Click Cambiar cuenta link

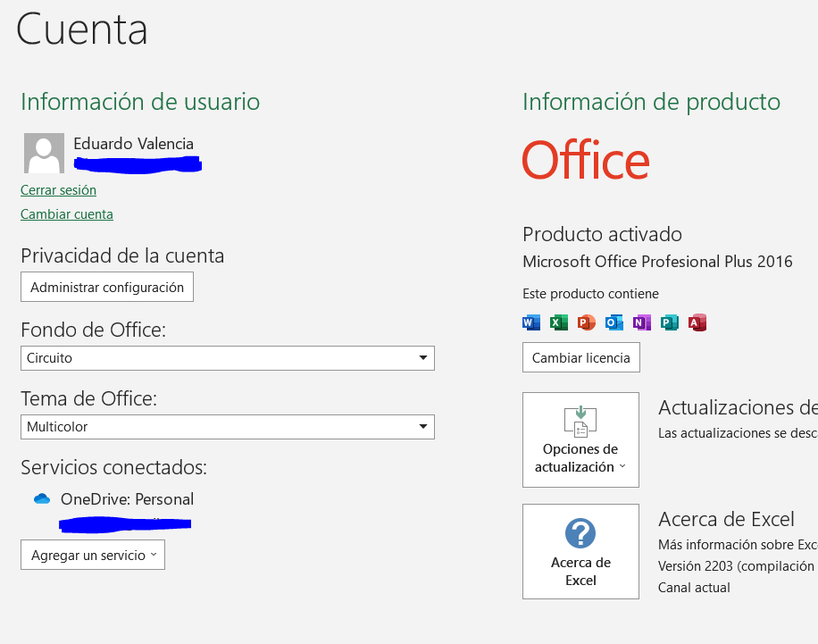(67, 214)
